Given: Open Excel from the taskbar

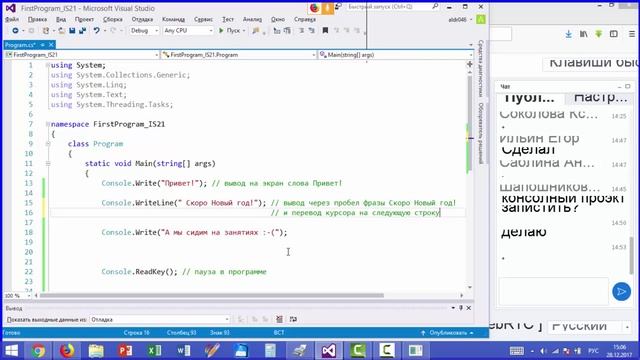Looking at the screenshot, I should coord(154,351).
